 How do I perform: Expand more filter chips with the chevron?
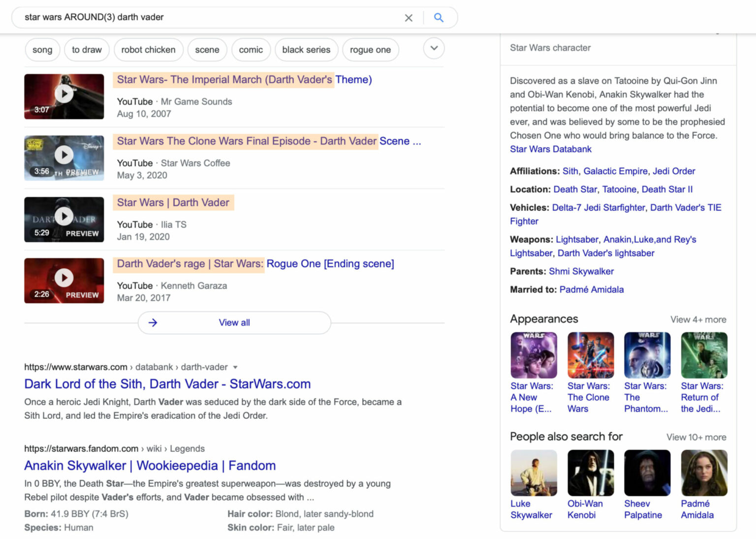pyautogui.click(x=434, y=48)
